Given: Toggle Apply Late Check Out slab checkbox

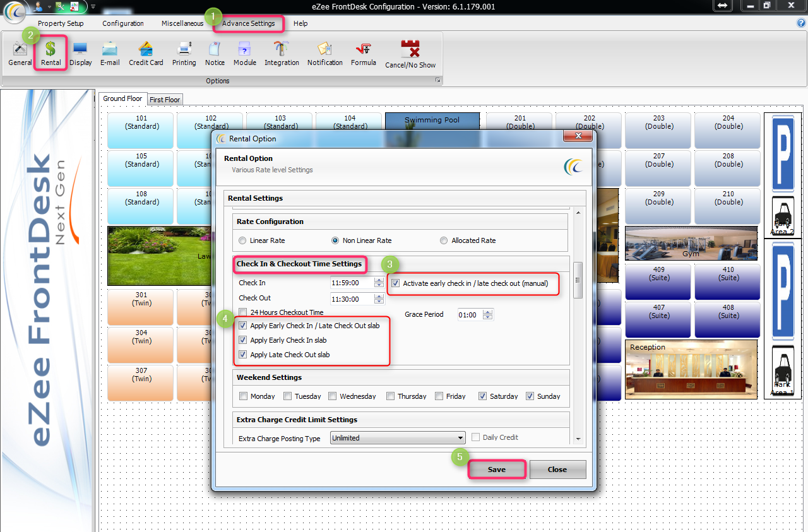Looking at the screenshot, I should [x=243, y=355].
